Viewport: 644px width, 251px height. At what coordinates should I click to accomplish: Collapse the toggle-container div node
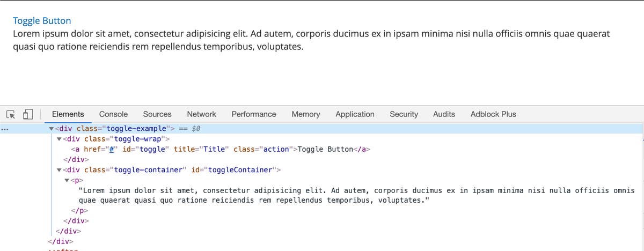(59, 170)
